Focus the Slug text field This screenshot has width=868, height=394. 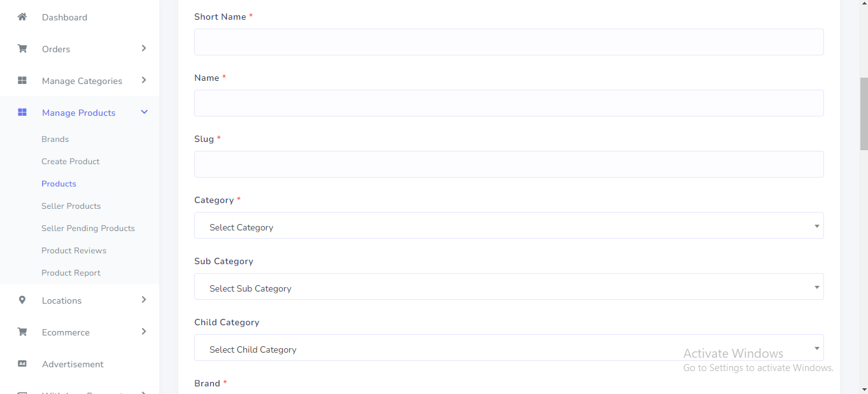(508, 164)
